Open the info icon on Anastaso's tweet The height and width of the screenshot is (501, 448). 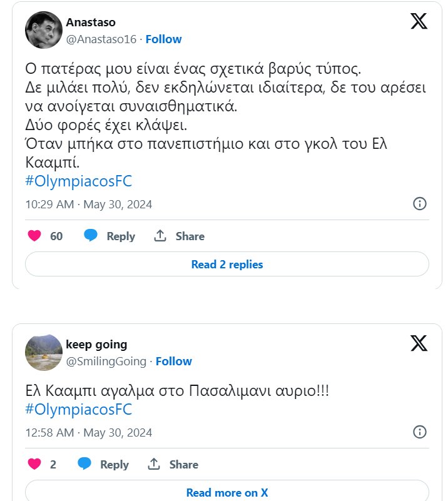click(x=420, y=203)
